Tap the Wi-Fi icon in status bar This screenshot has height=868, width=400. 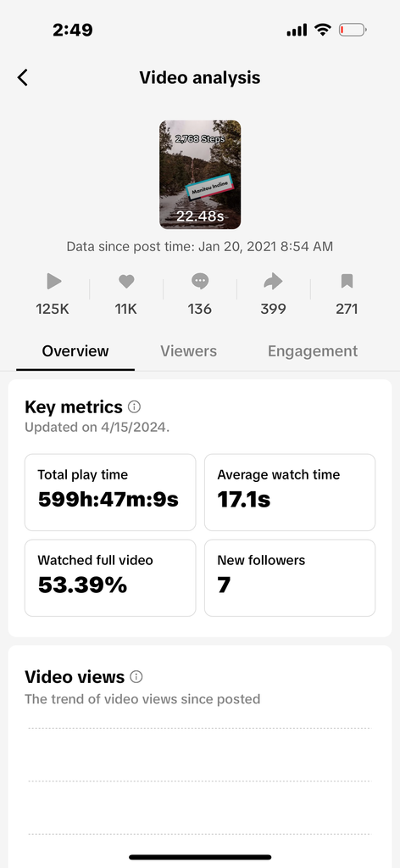[x=322, y=30]
